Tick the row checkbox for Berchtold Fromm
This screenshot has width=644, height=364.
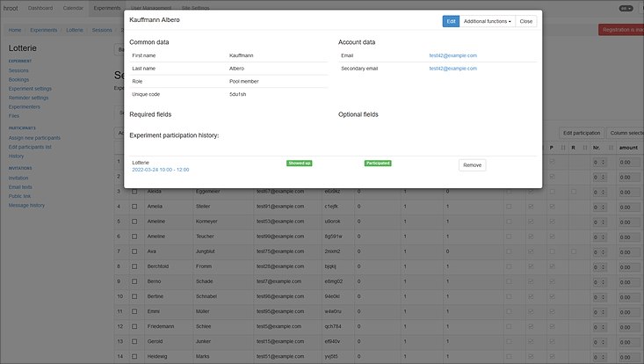coord(134,266)
